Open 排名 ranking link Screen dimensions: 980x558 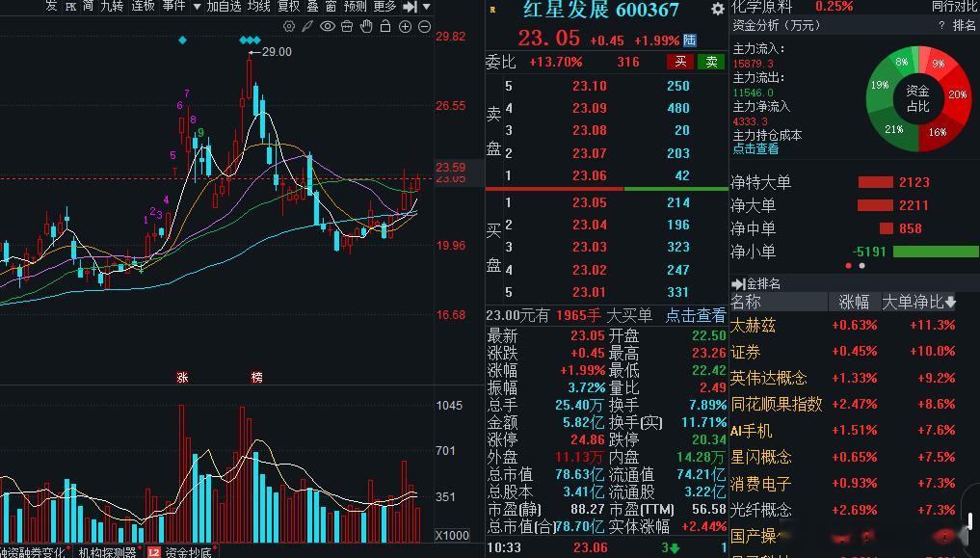click(964, 25)
